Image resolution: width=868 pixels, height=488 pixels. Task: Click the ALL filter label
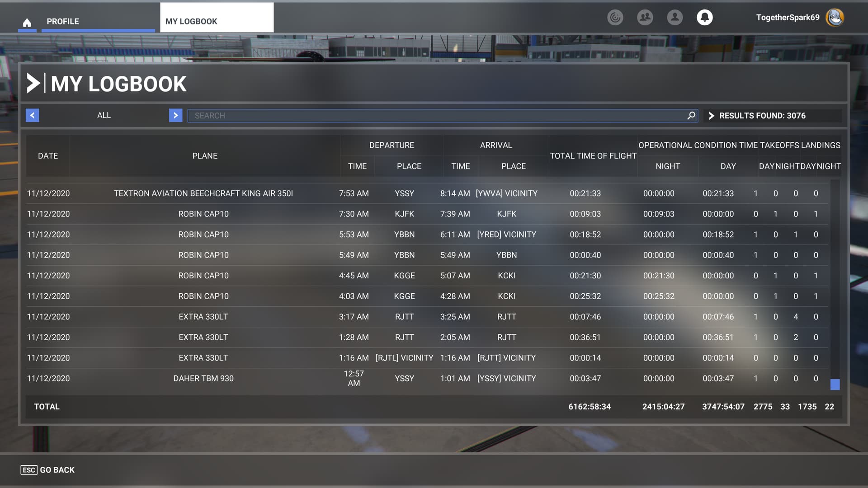[104, 115]
